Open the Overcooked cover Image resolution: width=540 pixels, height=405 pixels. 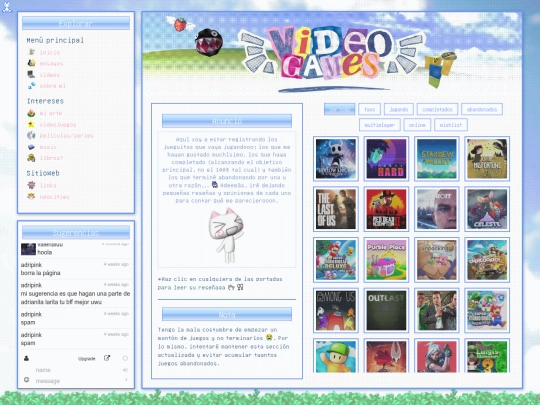(487, 260)
